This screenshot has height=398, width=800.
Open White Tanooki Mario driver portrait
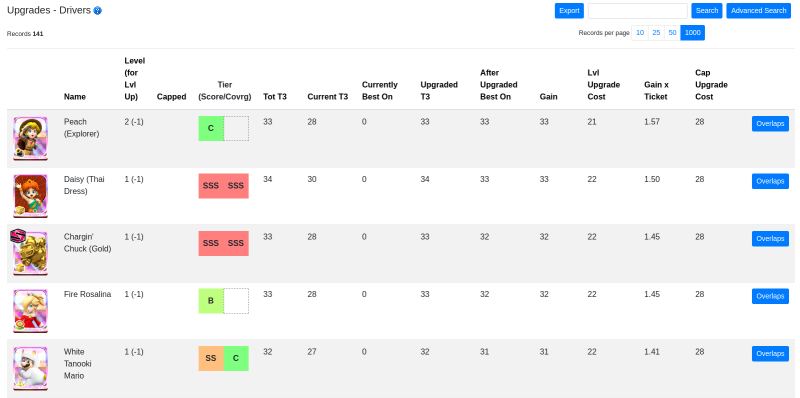(x=30, y=368)
